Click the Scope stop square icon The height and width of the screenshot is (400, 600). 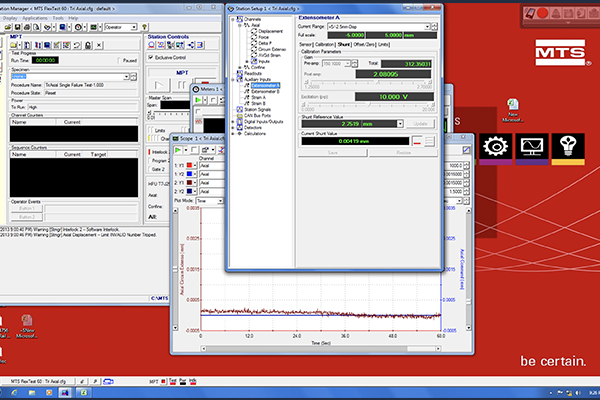(194, 150)
